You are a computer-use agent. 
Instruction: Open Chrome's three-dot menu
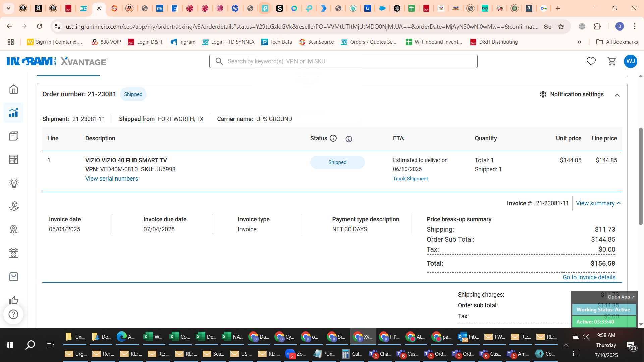[x=635, y=26]
